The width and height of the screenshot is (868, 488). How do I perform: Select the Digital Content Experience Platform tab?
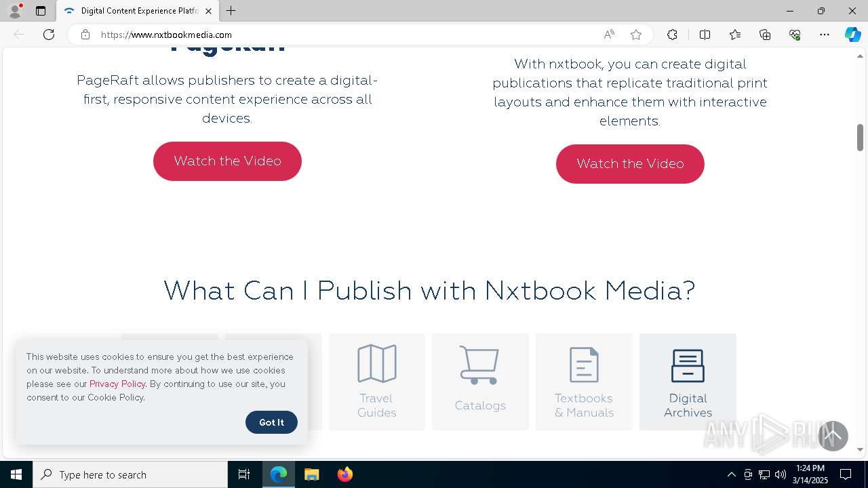click(138, 11)
